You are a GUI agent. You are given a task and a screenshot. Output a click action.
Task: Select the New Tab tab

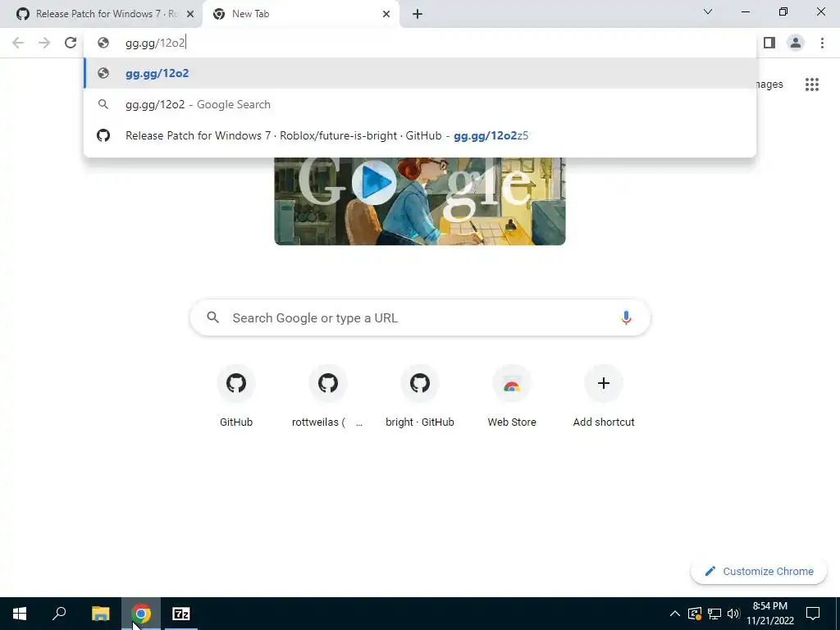click(300, 14)
